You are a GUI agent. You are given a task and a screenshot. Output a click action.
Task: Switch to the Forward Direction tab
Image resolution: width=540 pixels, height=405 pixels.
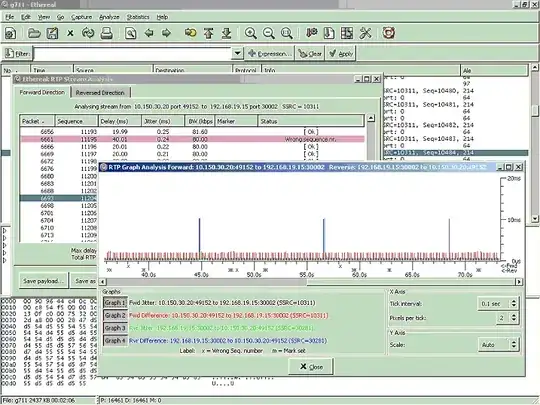tap(42, 92)
